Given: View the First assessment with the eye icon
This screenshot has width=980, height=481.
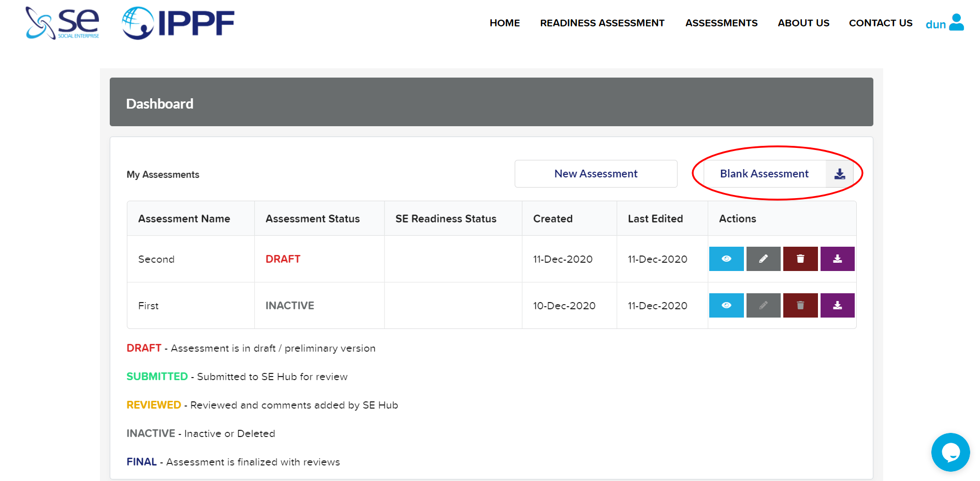Looking at the screenshot, I should [x=726, y=305].
